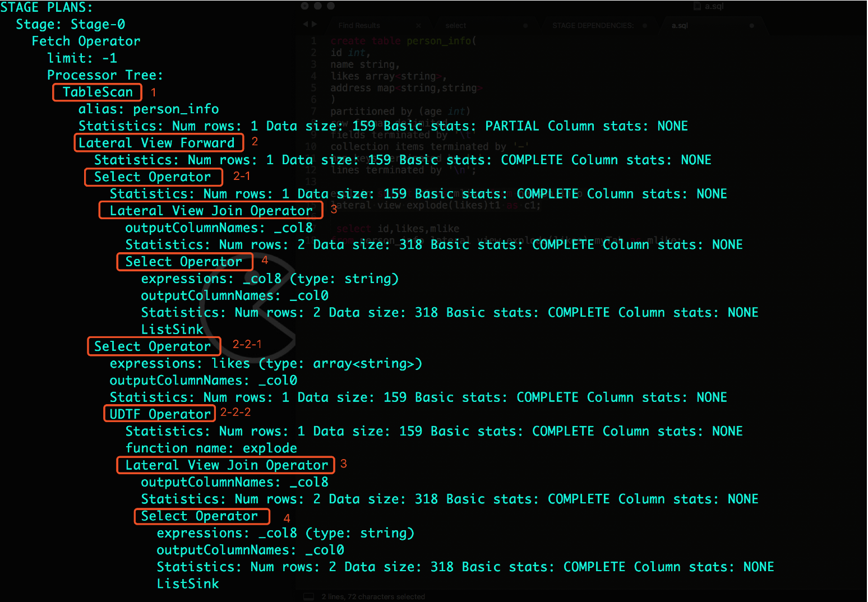Click the 'UDTF Operator' text
This screenshot has width=868, height=602.
[160, 414]
